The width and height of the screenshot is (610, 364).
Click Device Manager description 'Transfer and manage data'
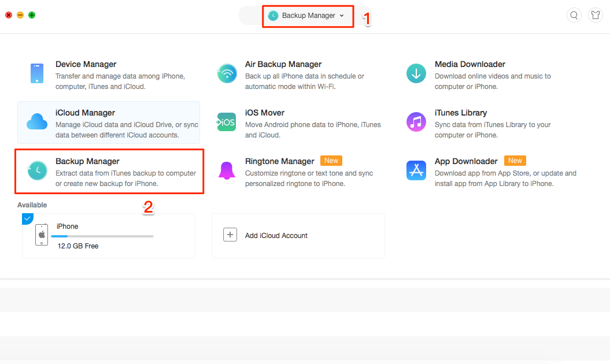120,81
